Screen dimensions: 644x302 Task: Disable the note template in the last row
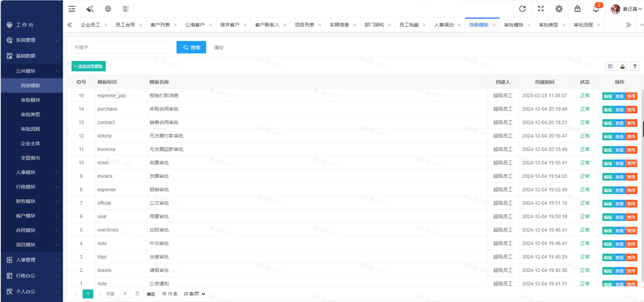(x=632, y=284)
